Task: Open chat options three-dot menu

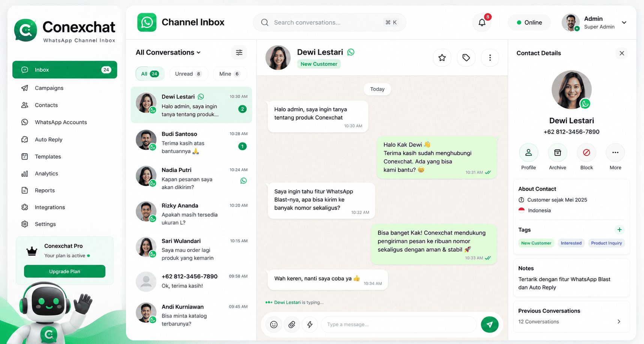Action: click(490, 57)
